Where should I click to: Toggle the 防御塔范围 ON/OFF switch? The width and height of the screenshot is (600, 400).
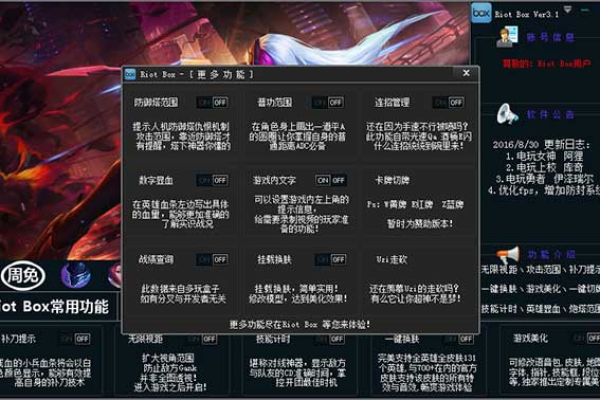pyautogui.click(x=212, y=103)
